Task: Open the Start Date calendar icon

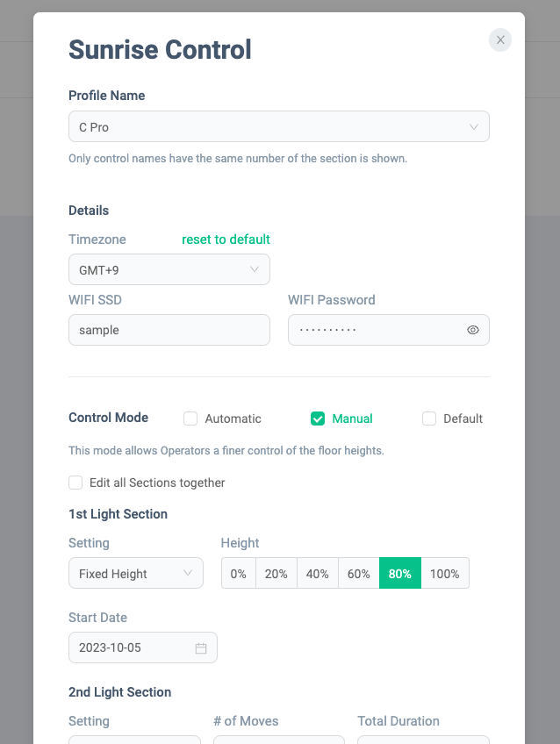Action: 201,647
